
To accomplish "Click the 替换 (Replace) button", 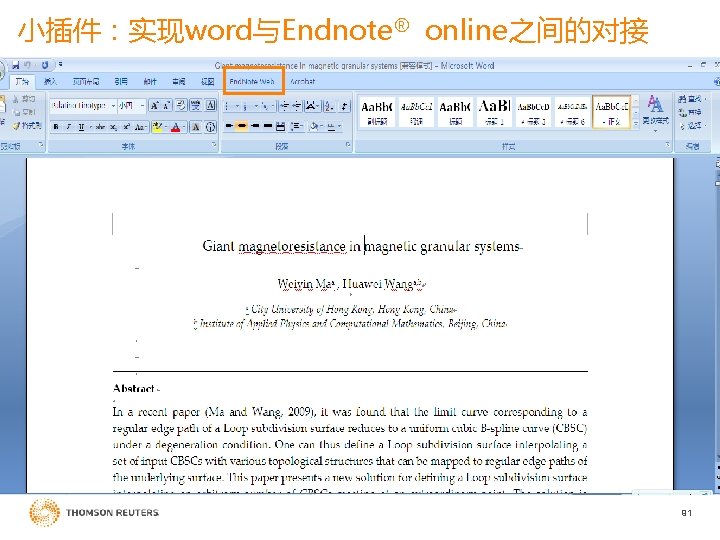I will point(690,112).
